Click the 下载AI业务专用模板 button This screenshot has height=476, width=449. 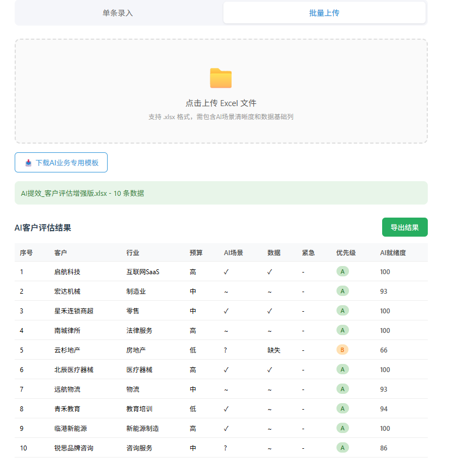60,162
